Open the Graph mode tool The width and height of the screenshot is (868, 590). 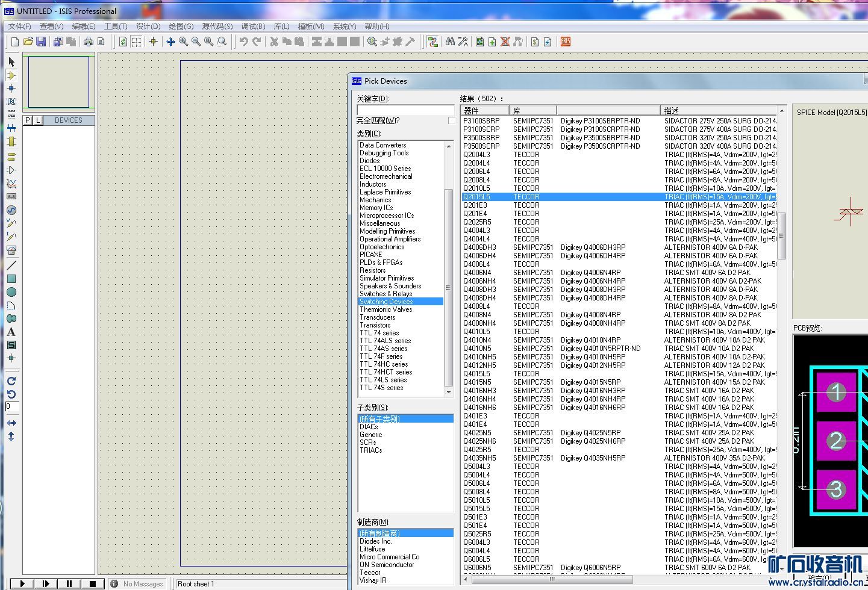tap(11, 183)
